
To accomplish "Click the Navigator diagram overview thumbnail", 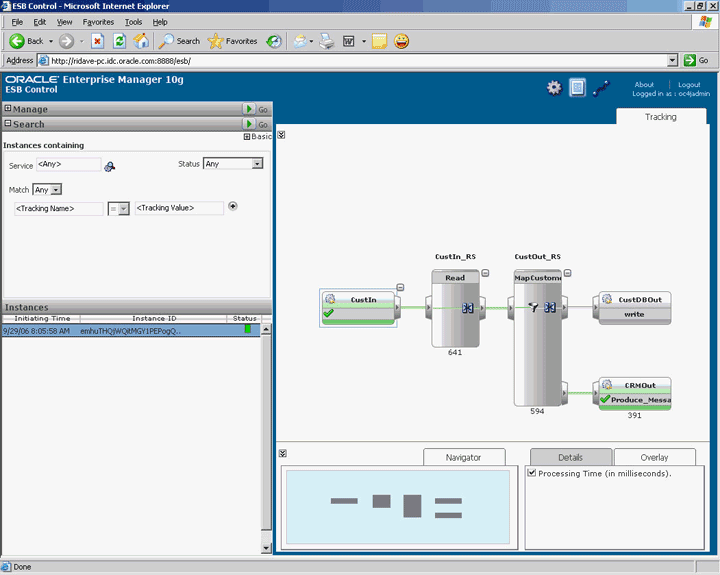I will (398, 507).
